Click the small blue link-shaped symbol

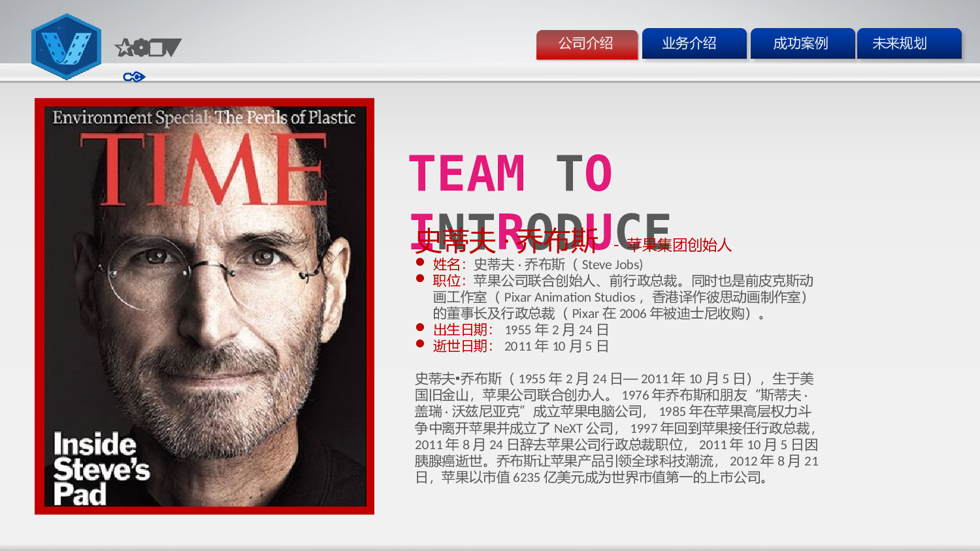(134, 77)
